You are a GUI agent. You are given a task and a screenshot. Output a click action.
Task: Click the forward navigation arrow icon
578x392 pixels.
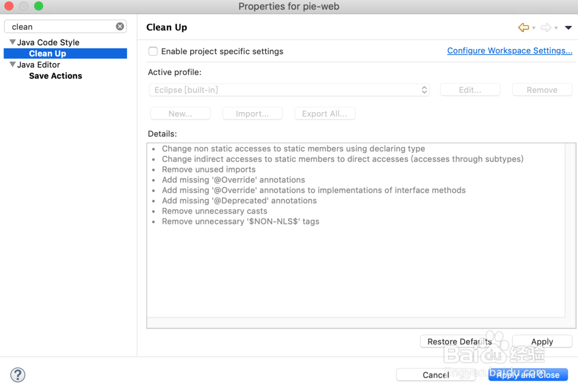(546, 27)
